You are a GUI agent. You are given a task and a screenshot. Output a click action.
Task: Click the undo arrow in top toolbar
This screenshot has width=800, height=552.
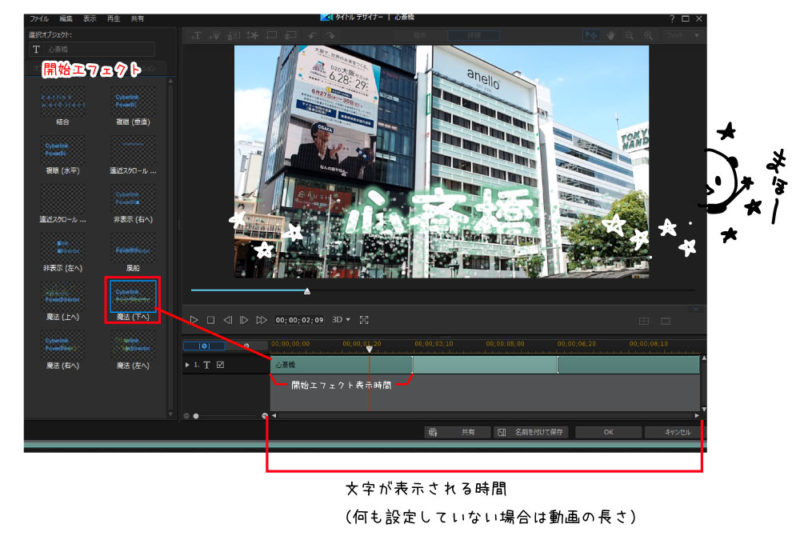(x=312, y=35)
